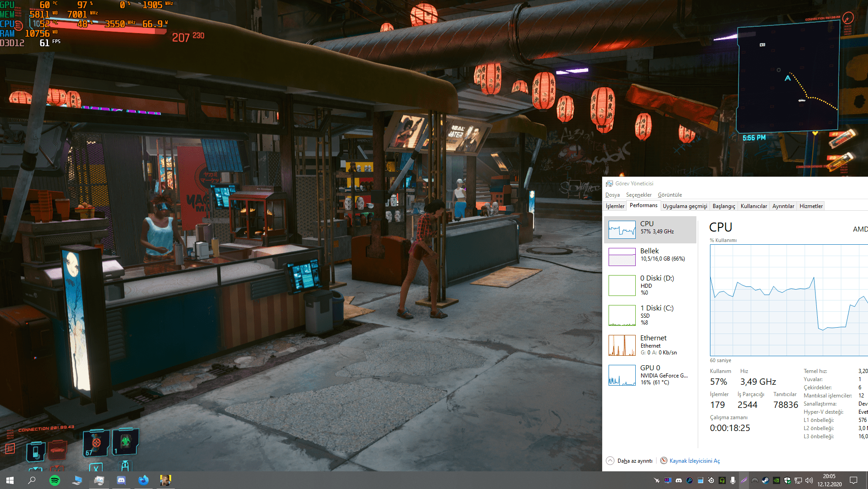Switch to Cyberpunk 2077 taskbar icon
This screenshot has width=868, height=489.
click(x=165, y=480)
